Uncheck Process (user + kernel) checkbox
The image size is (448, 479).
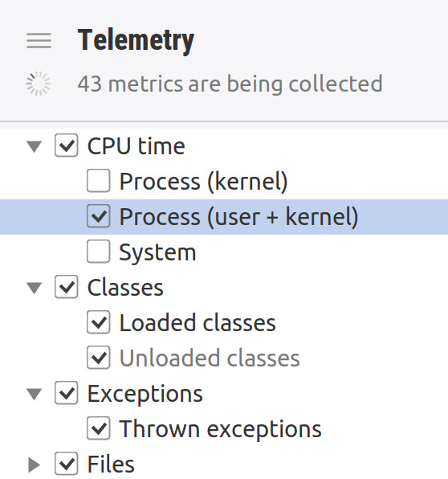tap(98, 216)
